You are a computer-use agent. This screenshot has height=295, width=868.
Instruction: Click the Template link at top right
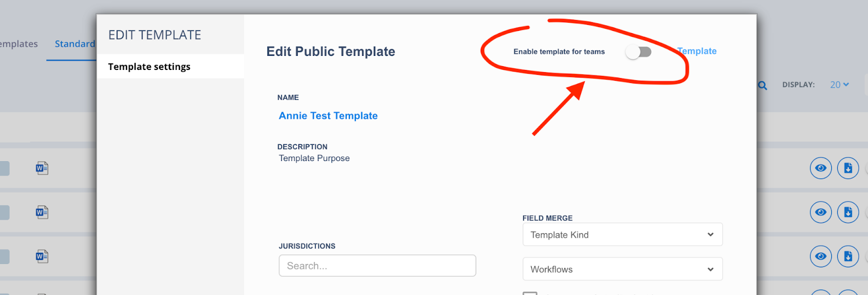click(697, 51)
